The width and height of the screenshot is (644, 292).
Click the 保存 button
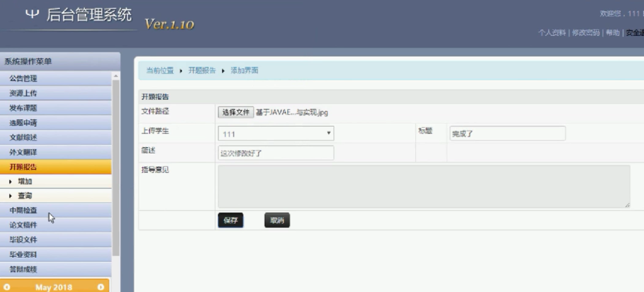click(231, 220)
